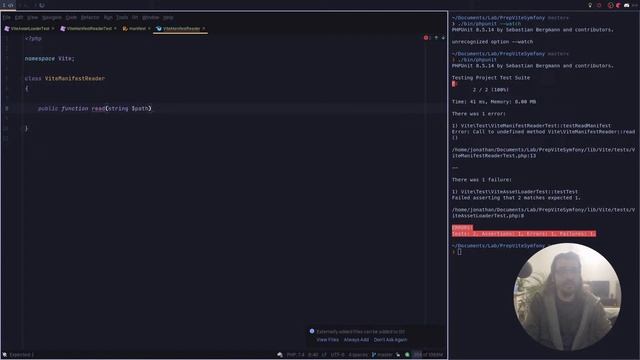Screen dimensions: 640x360
Task: Switch to the ViteAssetLoaderTest tab
Action: (x=30, y=29)
